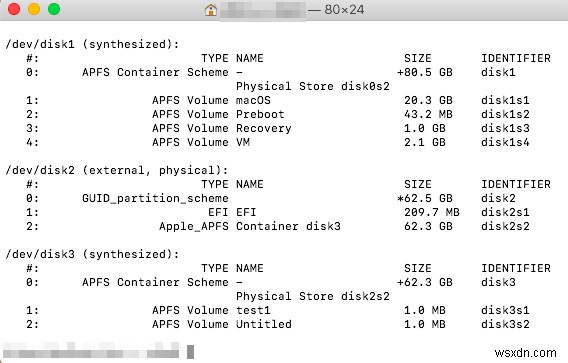The width and height of the screenshot is (568, 363).
Task: Click the 'Recovery' volume name
Action: (264, 129)
